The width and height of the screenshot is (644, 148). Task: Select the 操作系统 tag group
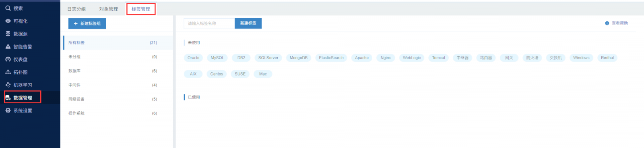118,113
